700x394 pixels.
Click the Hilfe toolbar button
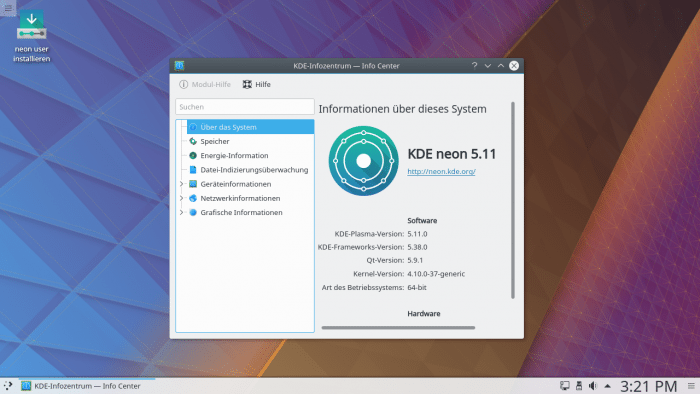257,84
